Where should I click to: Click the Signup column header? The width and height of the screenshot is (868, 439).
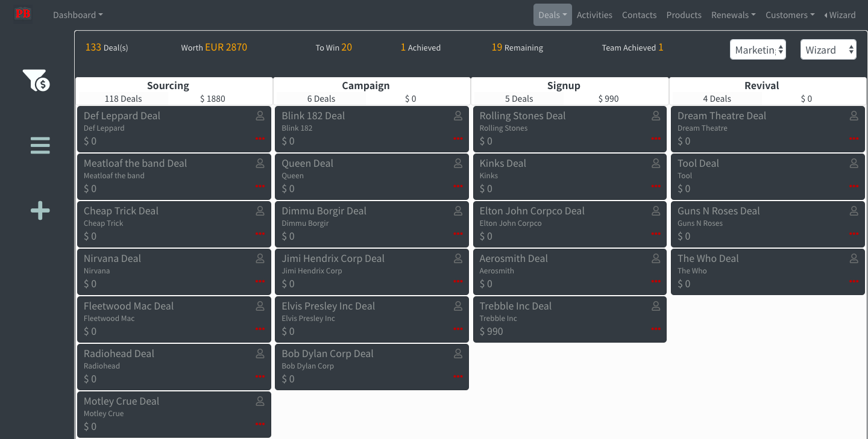point(564,86)
